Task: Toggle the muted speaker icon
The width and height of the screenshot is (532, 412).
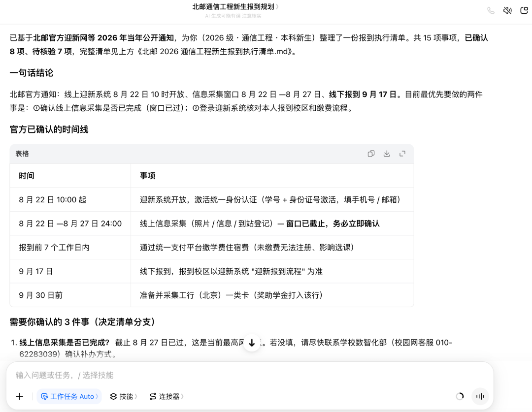Action: [x=507, y=10]
